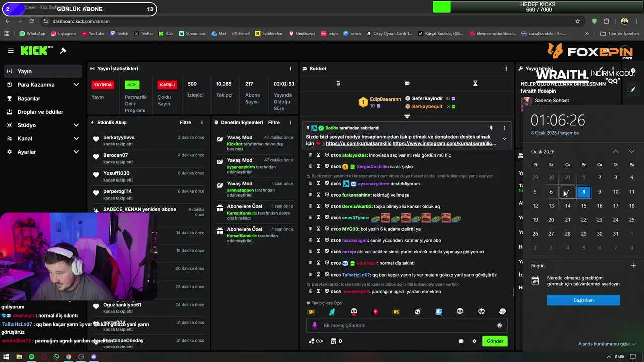
Task: Click the speech bubble icon in Sohbet toolbar
Action: (407, 83)
